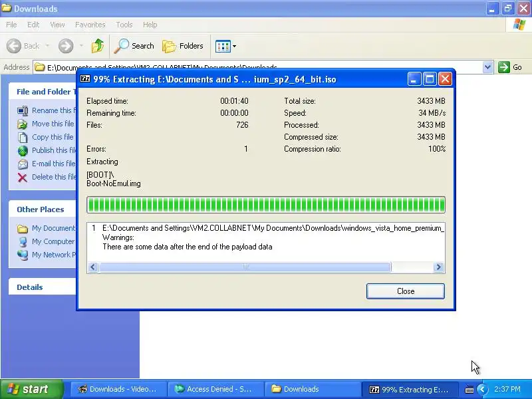The width and height of the screenshot is (532, 399).
Task: Collapse the File and Folder Tasks header
Action: (43, 92)
